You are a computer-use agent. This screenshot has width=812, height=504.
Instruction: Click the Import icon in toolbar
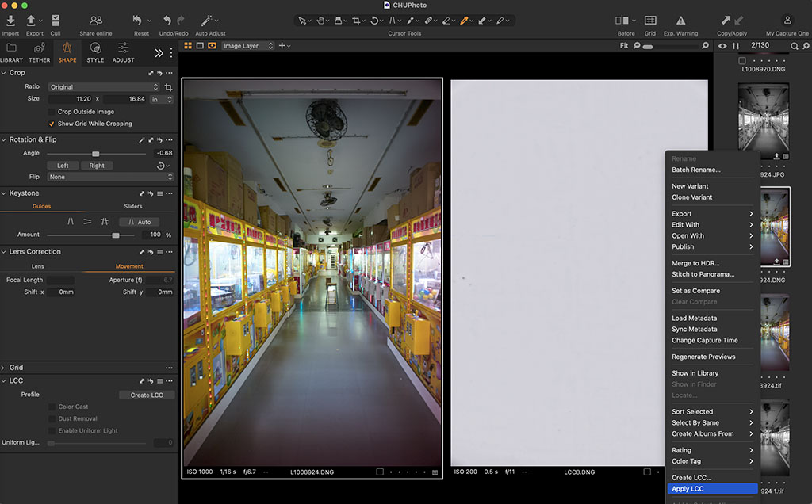tap(10, 21)
